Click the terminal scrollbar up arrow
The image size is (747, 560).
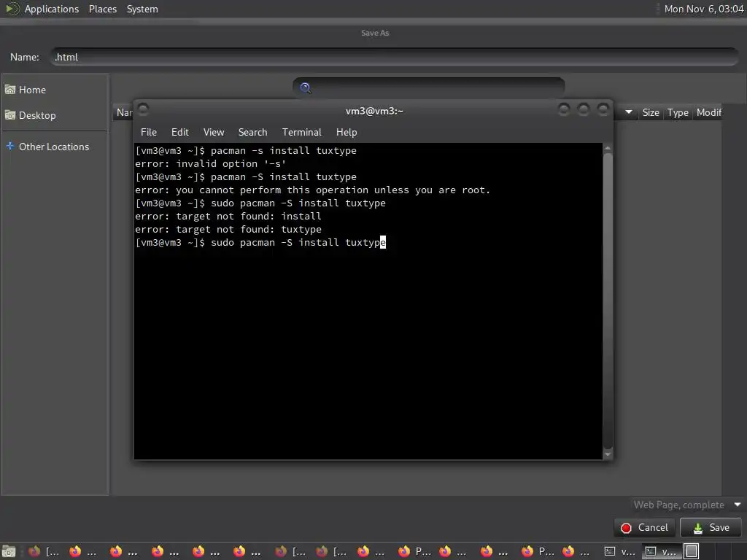[608, 148]
